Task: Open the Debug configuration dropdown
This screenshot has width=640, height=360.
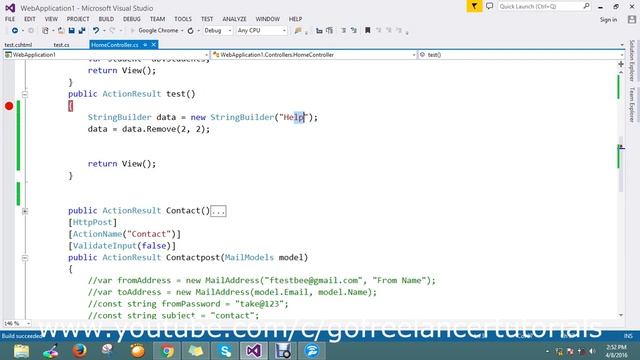Action: pos(218,31)
